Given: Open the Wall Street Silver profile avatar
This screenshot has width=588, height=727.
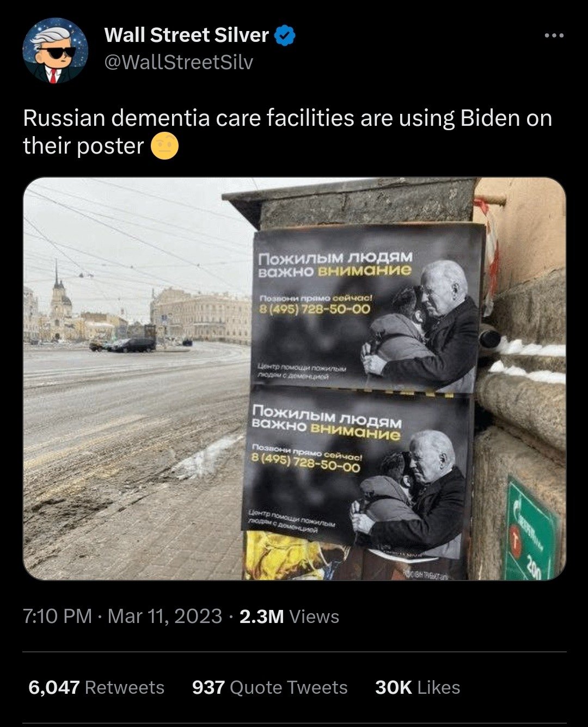Looking at the screenshot, I should 56,51.
